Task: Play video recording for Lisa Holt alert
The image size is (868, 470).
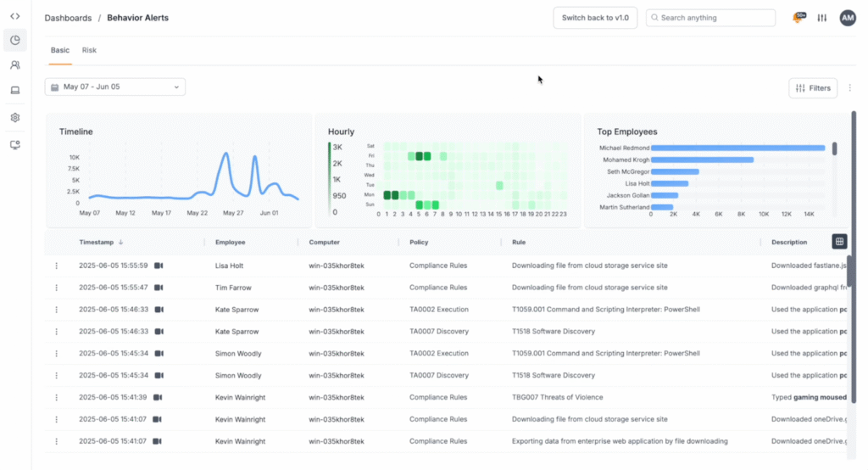Action: [x=159, y=266]
